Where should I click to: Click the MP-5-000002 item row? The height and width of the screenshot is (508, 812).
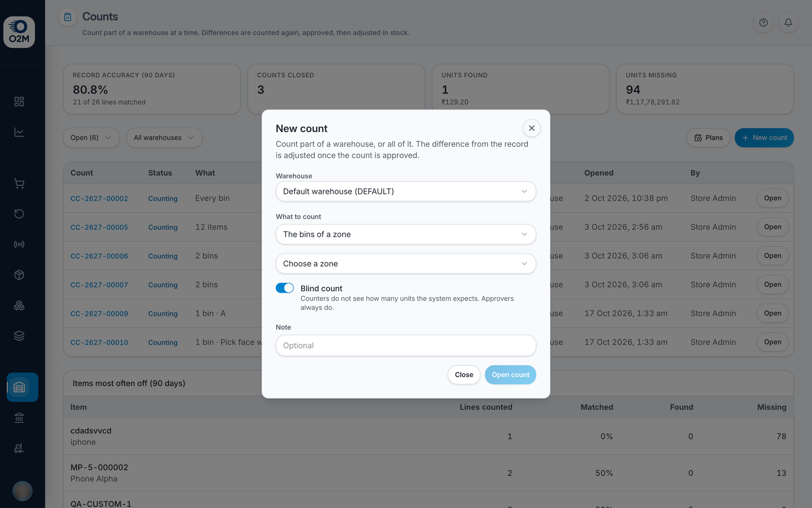click(428, 473)
